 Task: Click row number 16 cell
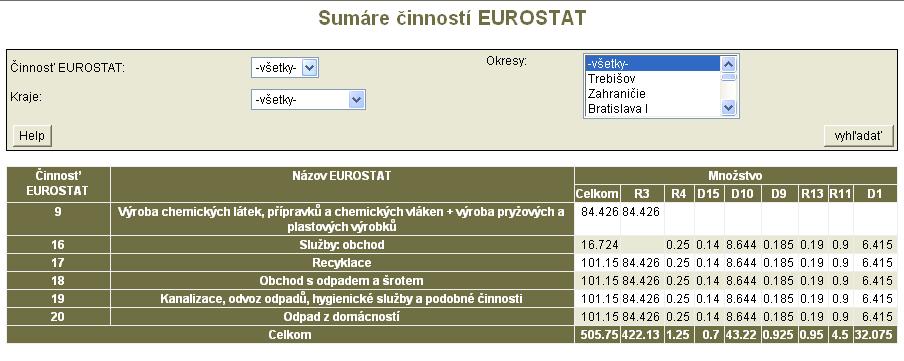[x=58, y=245]
